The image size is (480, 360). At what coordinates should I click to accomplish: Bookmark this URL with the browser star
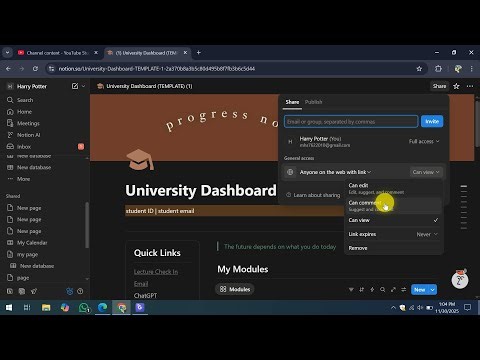(x=419, y=69)
